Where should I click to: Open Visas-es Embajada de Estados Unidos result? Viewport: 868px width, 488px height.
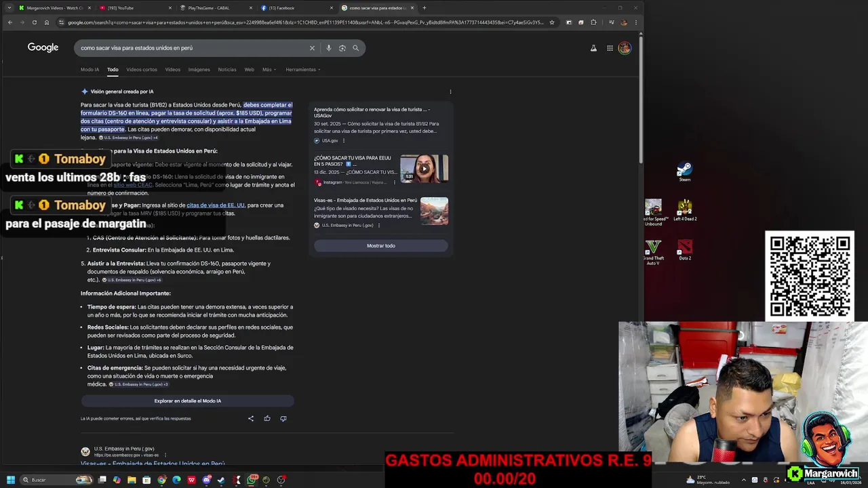click(x=366, y=201)
